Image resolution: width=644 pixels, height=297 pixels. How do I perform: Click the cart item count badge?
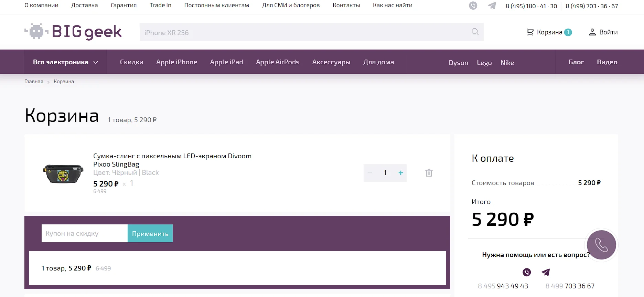(568, 32)
